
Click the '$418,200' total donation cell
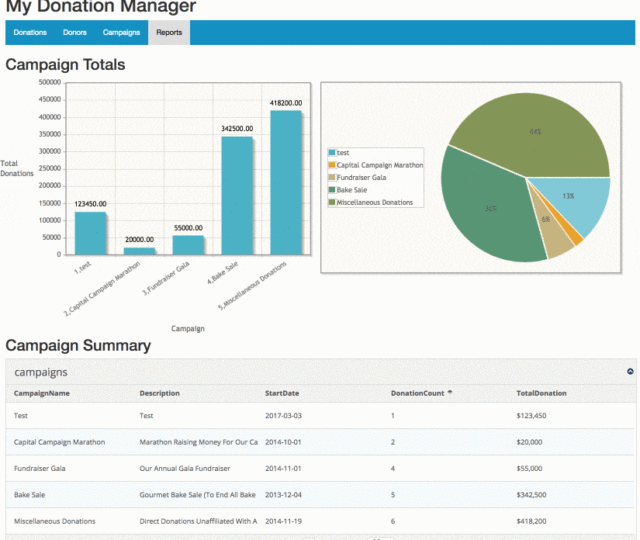tap(531, 521)
